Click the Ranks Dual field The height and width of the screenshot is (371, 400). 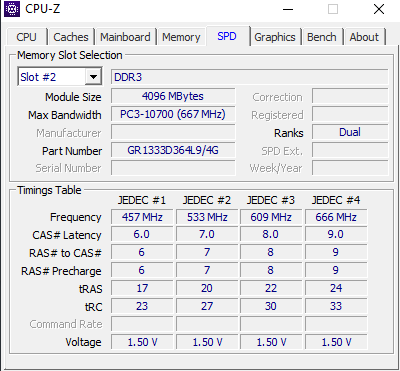point(350,132)
